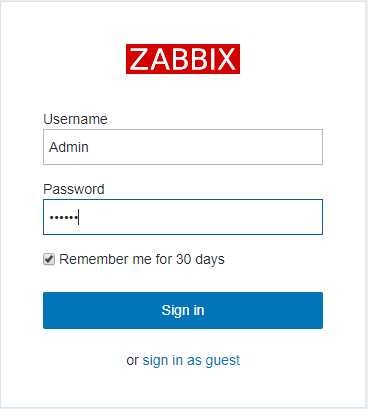Focus the Username input field

(x=183, y=147)
